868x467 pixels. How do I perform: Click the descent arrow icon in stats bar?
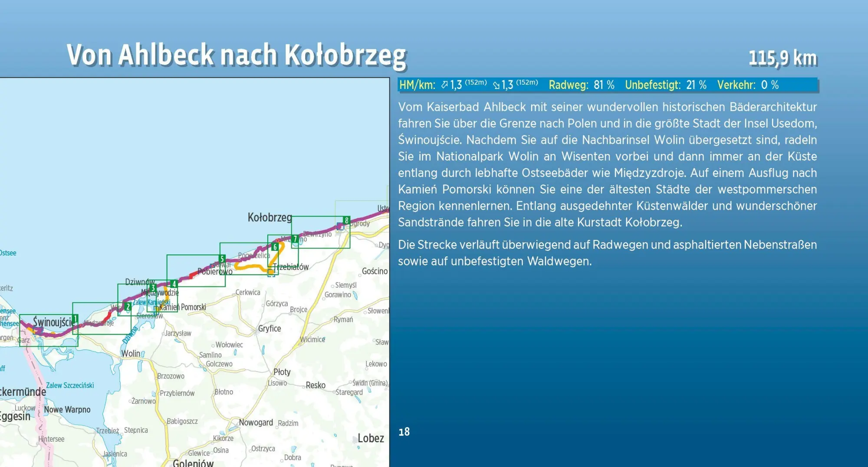click(496, 86)
